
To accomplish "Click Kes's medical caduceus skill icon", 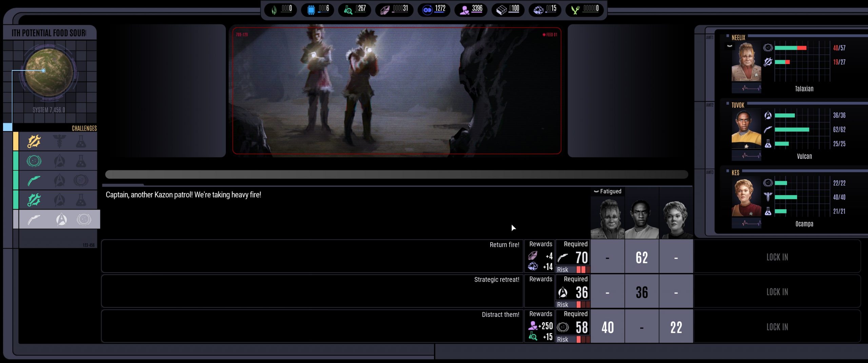I will 768,197.
